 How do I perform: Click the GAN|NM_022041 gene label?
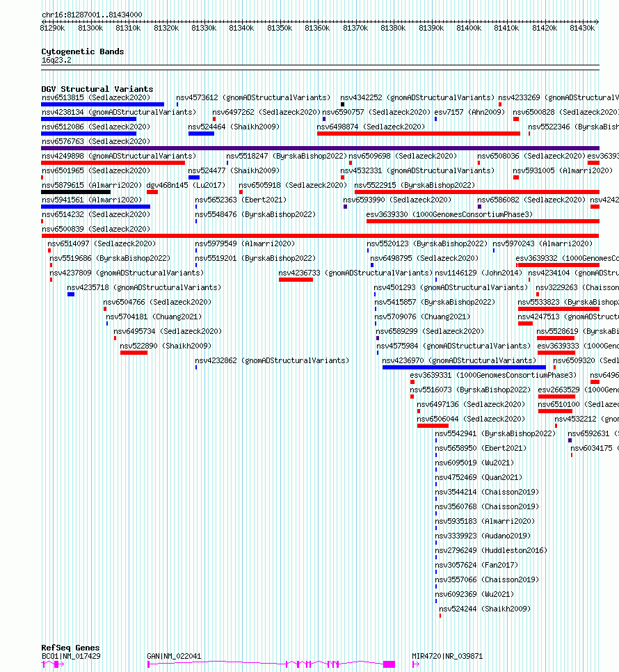point(174,656)
